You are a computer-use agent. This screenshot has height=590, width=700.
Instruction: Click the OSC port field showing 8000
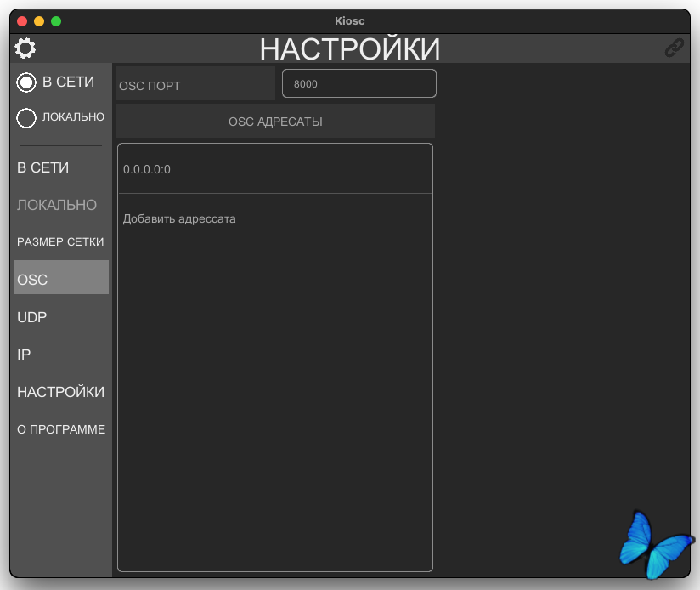point(358,84)
